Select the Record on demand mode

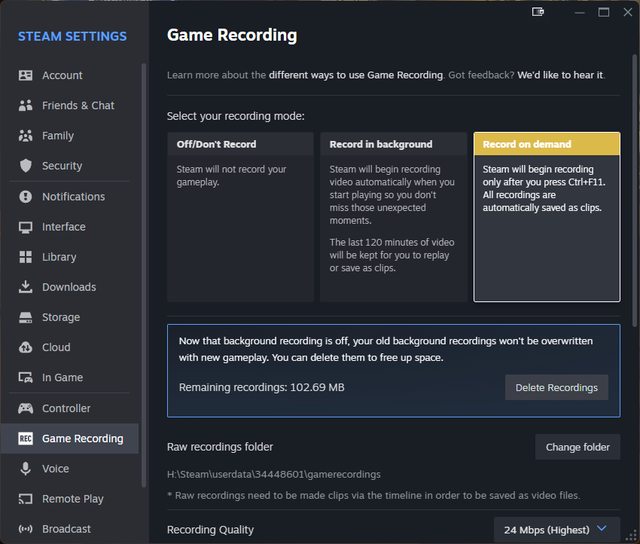(546, 217)
